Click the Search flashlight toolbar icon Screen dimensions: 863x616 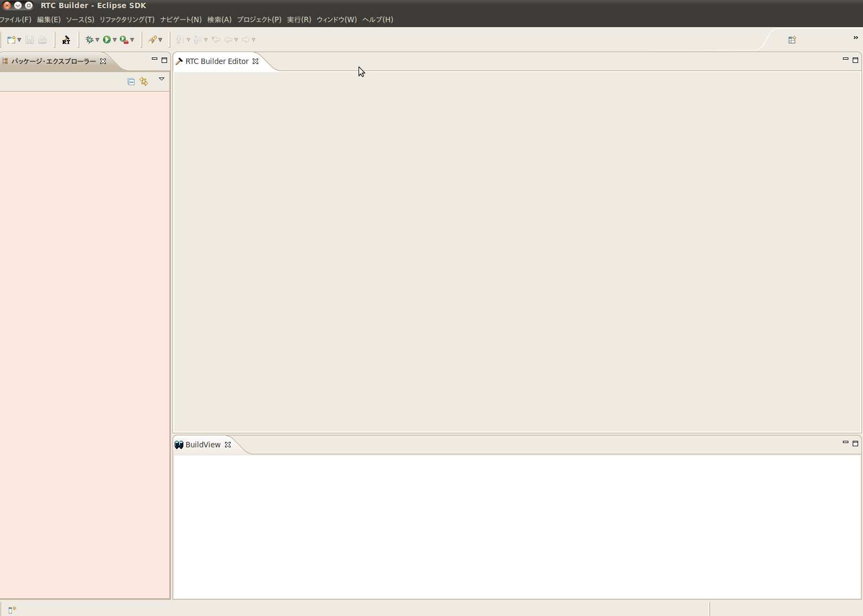[152, 40]
